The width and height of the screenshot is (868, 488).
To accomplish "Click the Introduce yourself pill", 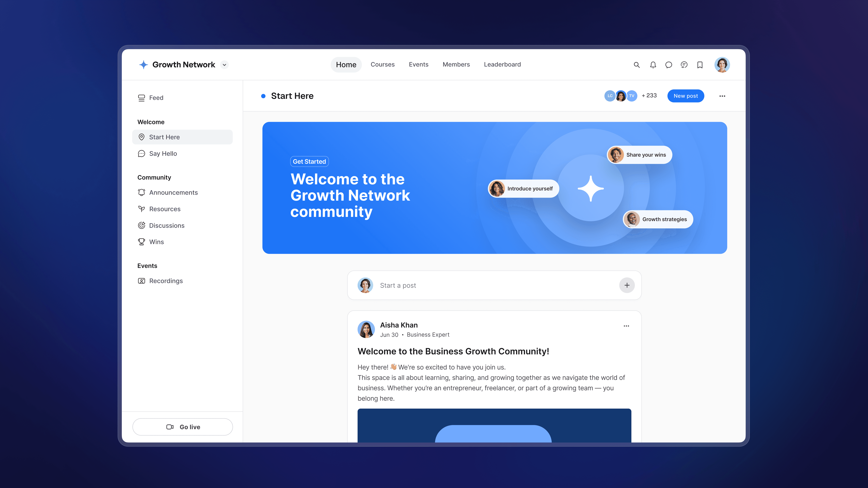I will [523, 189].
